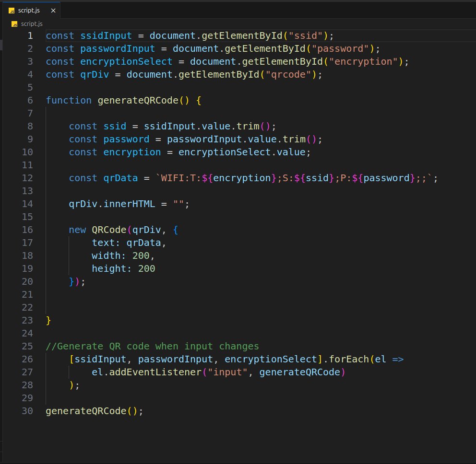Click the function keyword on line 6
Image resolution: width=476 pixels, height=464 pixels.
coord(69,100)
